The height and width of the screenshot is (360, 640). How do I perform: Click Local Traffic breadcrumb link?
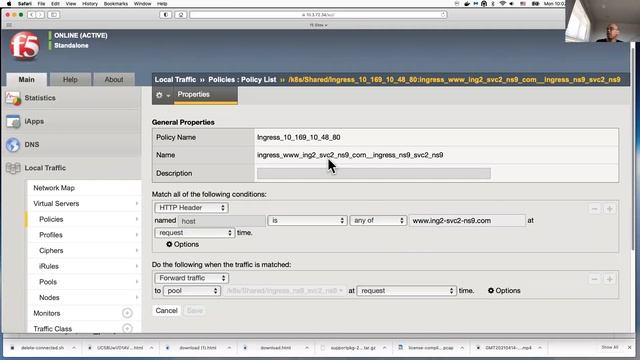[175, 80]
